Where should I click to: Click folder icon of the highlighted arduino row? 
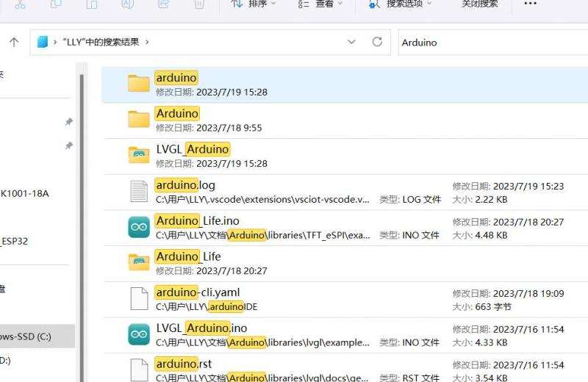[x=139, y=83]
